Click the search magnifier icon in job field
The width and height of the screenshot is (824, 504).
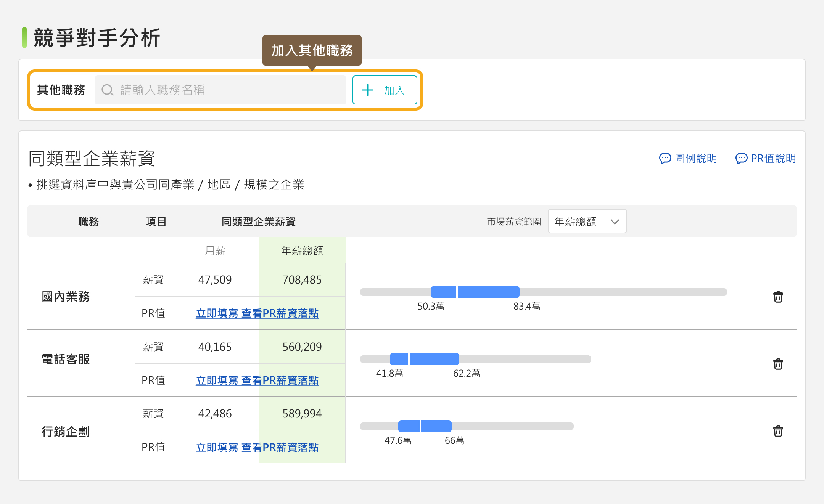(108, 90)
